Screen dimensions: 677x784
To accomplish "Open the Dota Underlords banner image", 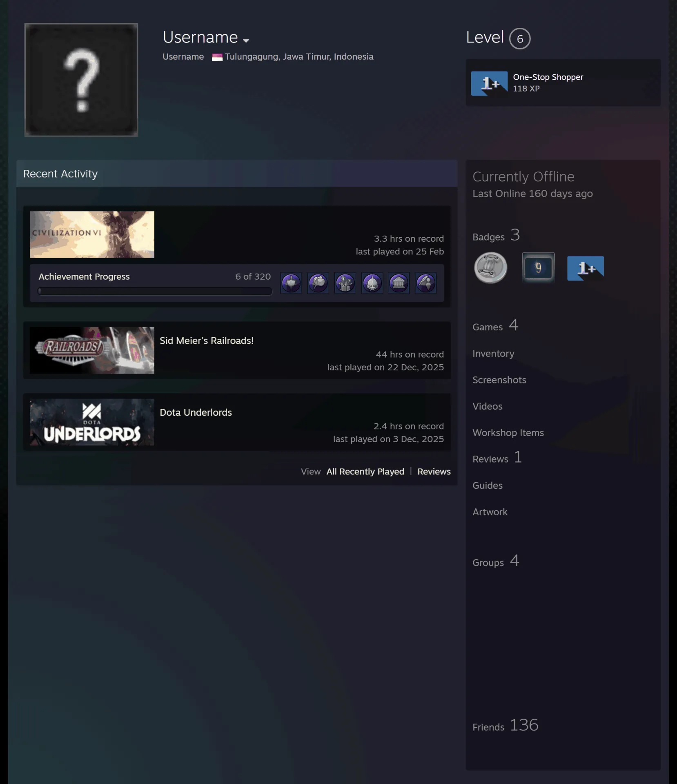I will coord(92,422).
